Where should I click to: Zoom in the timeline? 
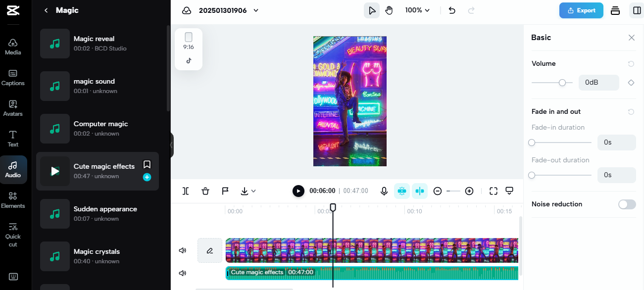pos(469,191)
